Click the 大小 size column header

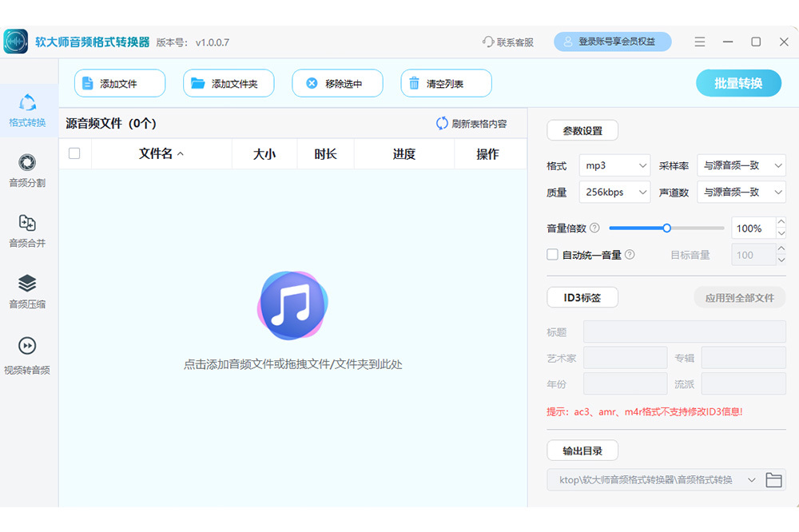click(264, 153)
